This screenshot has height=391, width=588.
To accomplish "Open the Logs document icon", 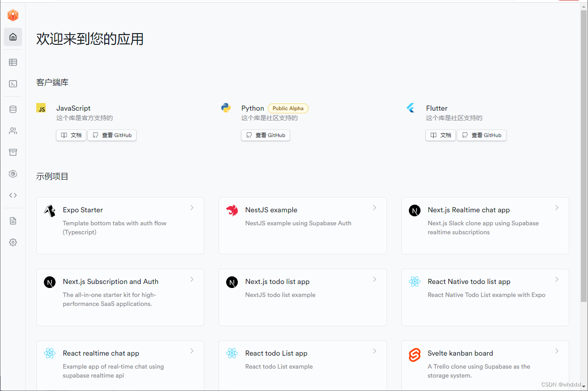I will coord(13,220).
